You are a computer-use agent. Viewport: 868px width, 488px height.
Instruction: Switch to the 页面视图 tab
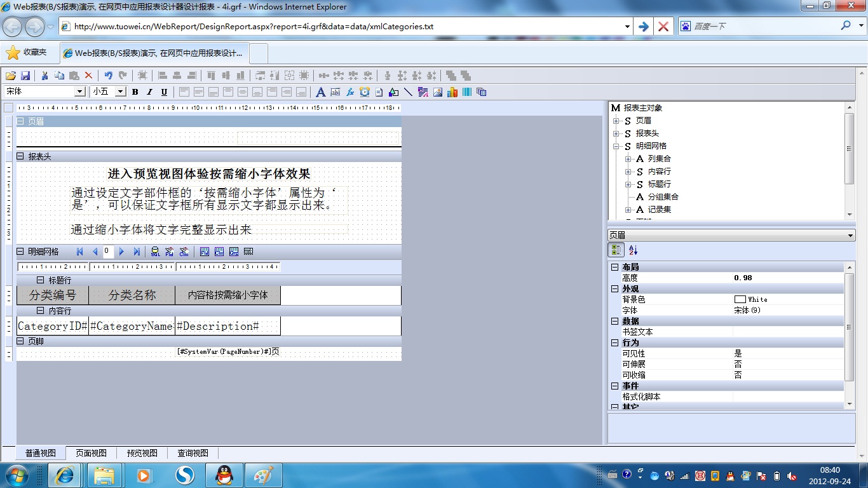tap(91, 453)
